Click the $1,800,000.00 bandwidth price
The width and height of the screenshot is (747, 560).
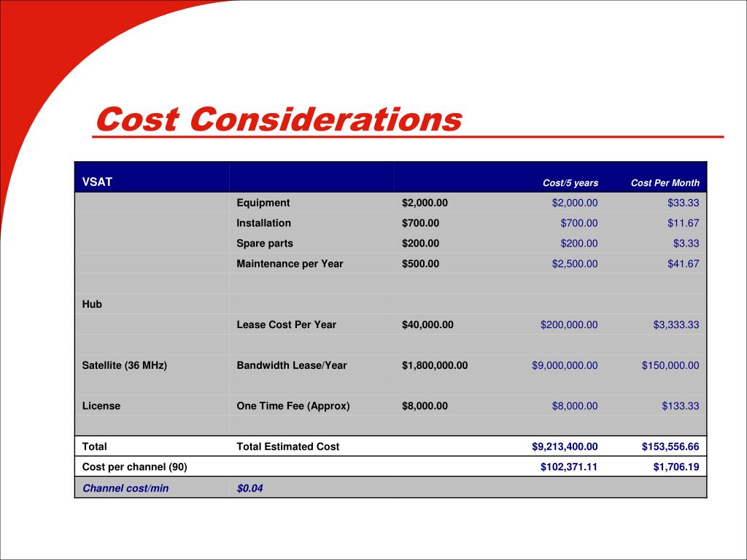point(435,365)
